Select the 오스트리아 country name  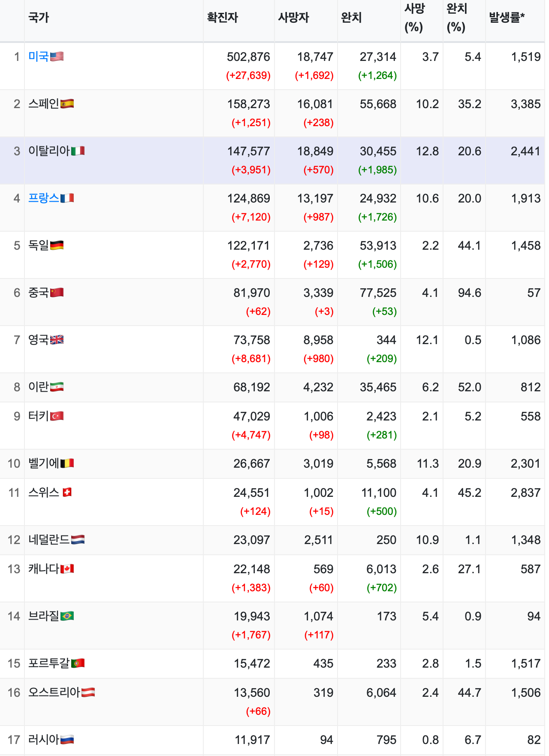pyautogui.click(x=54, y=692)
